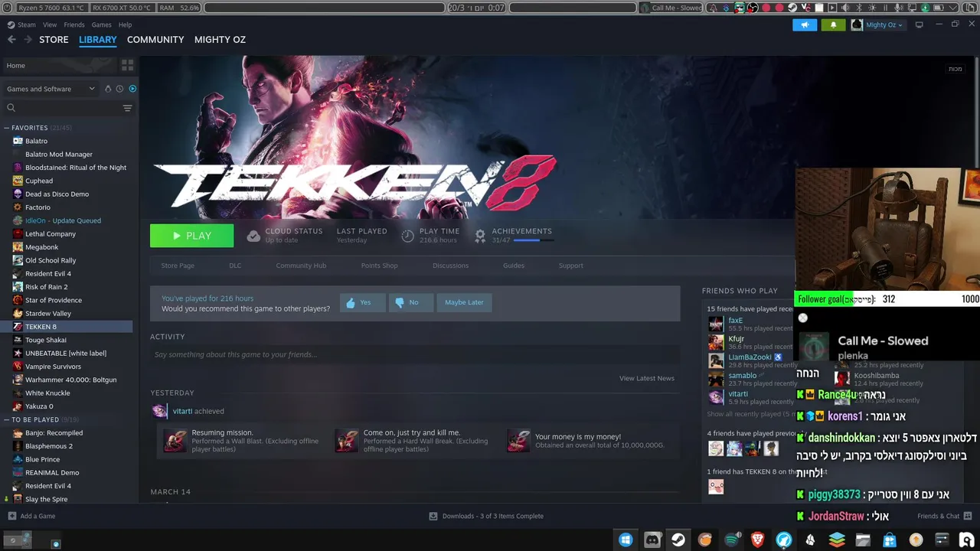The image size is (980, 551).
Task: Open the Points Shop link
Action: pyautogui.click(x=379, y=266)
